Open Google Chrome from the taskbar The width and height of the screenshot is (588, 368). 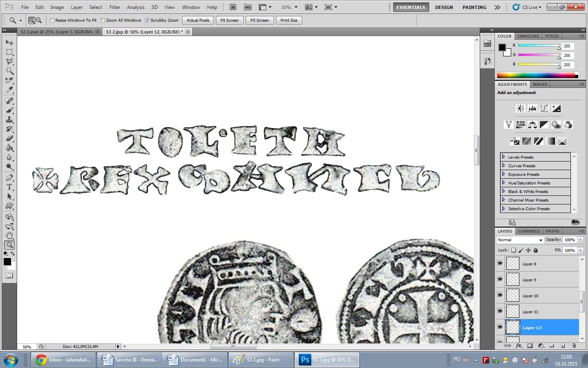[x=63, y=360]
